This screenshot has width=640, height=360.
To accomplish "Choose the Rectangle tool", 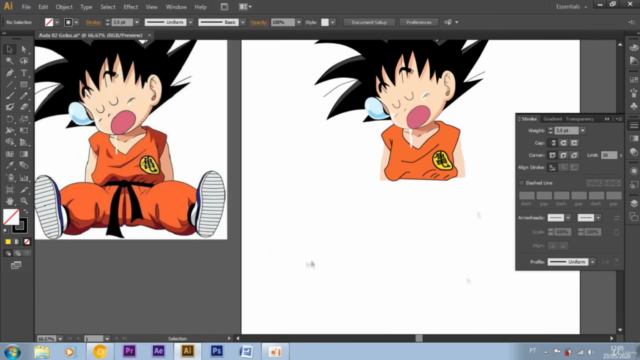I will click(x=24, y=84).
